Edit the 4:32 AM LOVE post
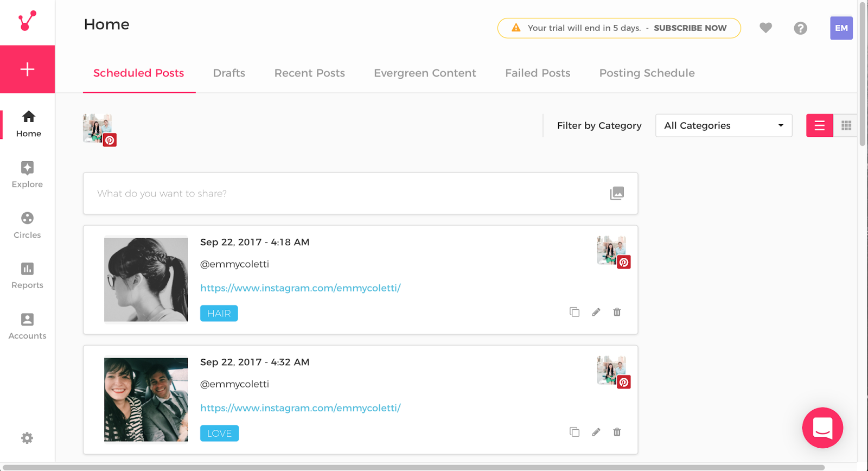 pyautogui.click(x=596, y=432)
